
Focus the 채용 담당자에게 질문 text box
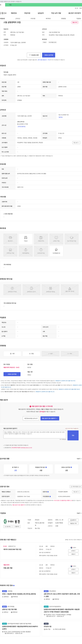tap(35, 434)
